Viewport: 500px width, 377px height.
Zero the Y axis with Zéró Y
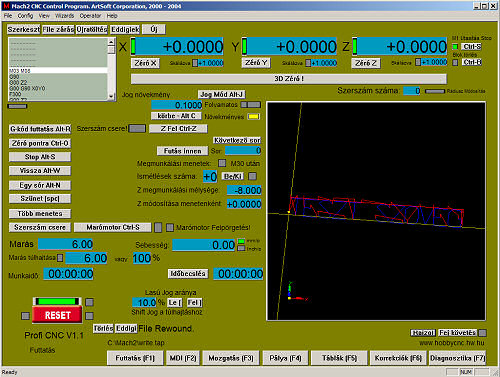click(x=256, y=63)
